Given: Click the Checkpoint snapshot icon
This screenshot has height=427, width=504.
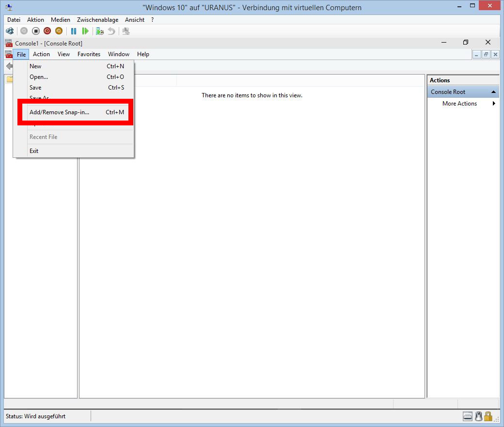Looking at the screenshot, I should coord(100,31).
